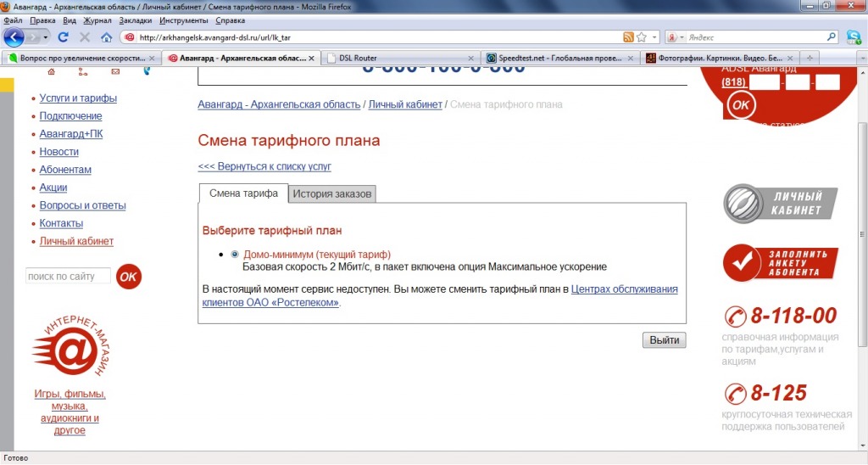Image resolution: width=868 pixels, height=465 pixels.
Task: Open the back/forward history dropdown arrow
Action: [44, 37]
